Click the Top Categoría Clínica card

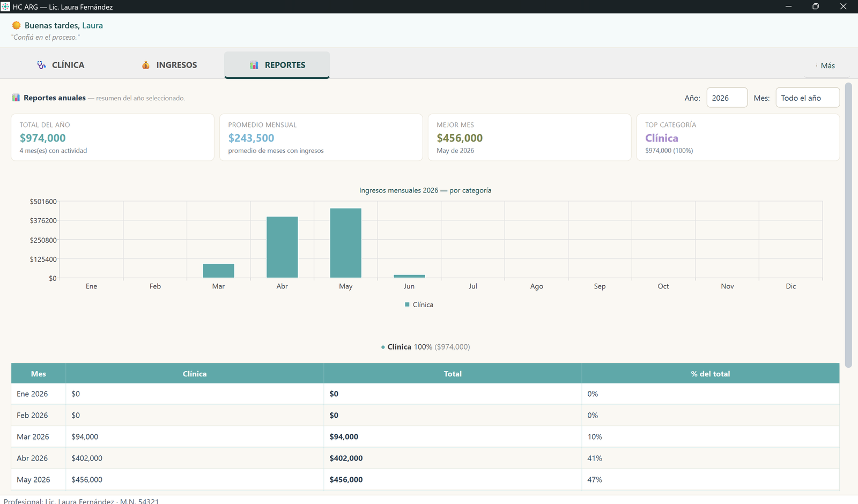tap(738, 137)
